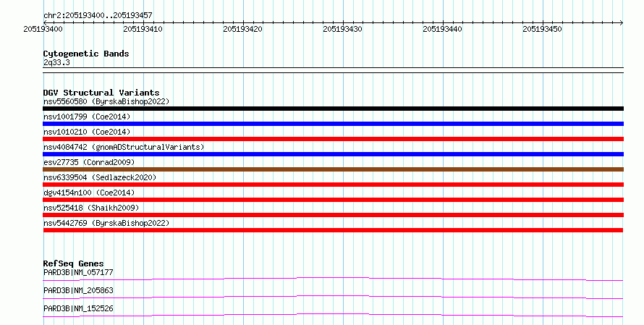Select the 2q33.3 band label
Image resolution: width=644 pixels, height=325 pixels.
56,62
